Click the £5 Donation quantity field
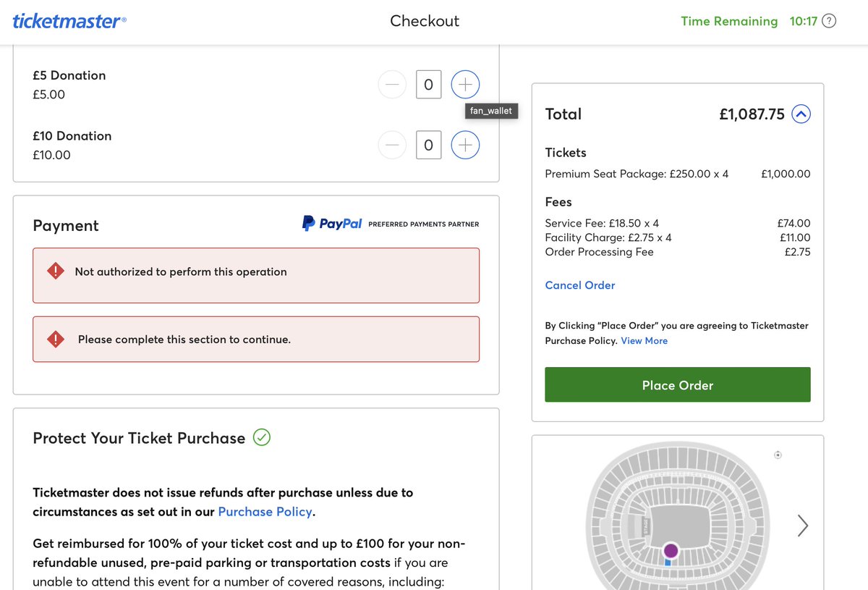 click(428, 85)
